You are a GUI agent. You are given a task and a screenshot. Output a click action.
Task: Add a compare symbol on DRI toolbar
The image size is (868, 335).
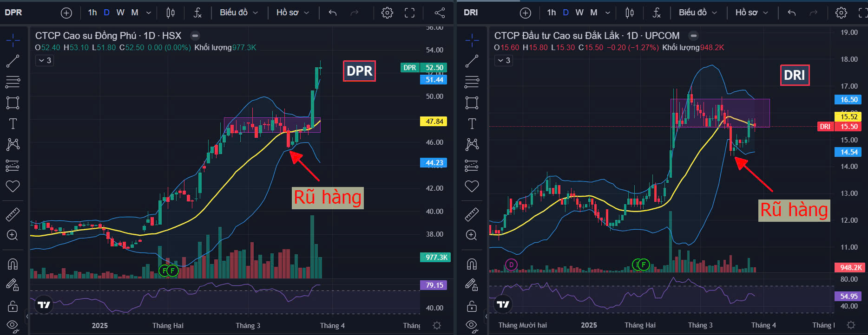(526, 13)
